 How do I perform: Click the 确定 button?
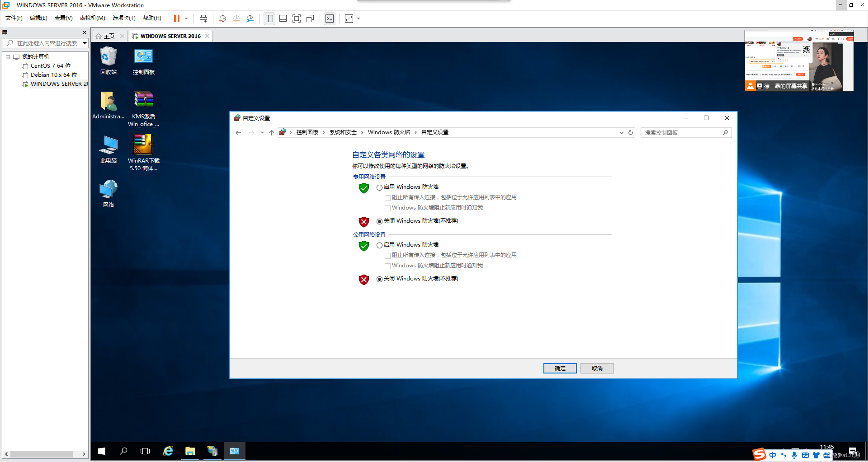tap(560, 369)
